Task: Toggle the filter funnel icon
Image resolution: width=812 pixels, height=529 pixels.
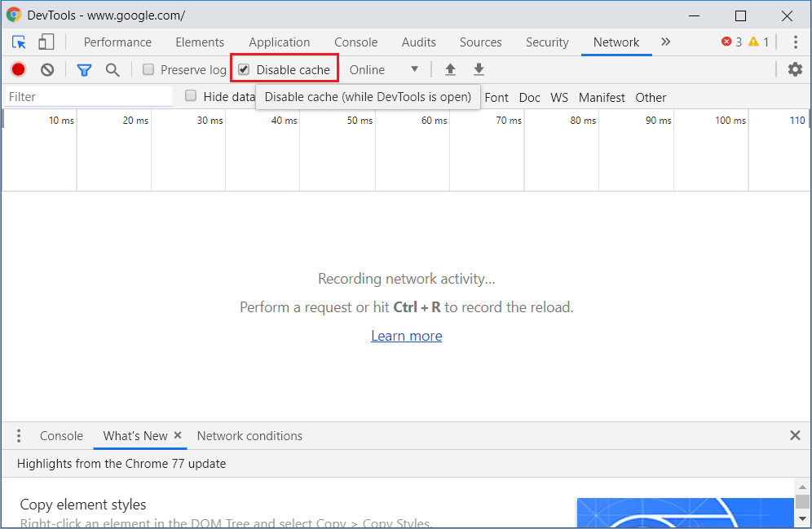Action: 84,70
